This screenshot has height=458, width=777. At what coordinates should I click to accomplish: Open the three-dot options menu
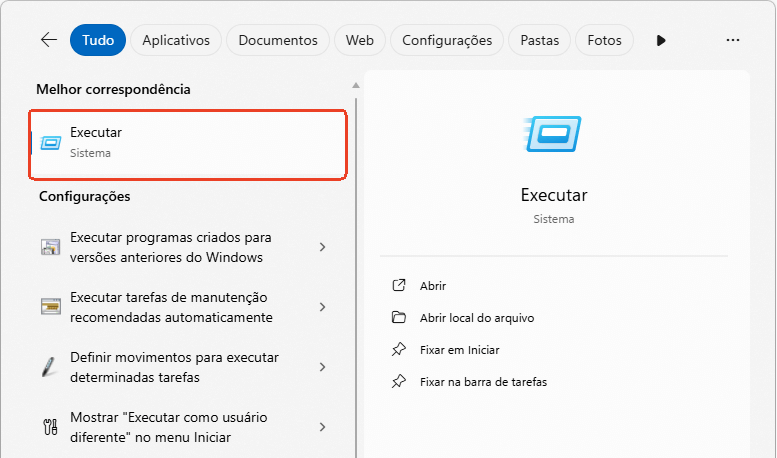(732, 40)
